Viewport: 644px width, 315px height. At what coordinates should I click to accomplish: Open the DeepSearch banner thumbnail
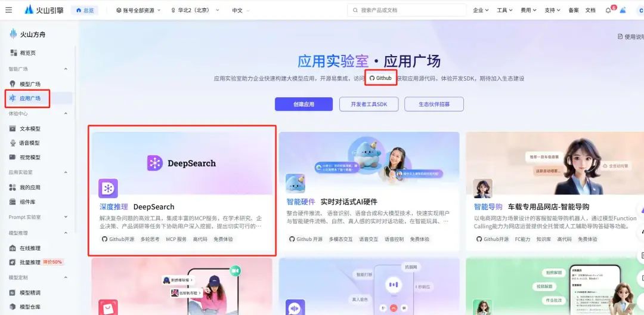(x=181, y=163)
